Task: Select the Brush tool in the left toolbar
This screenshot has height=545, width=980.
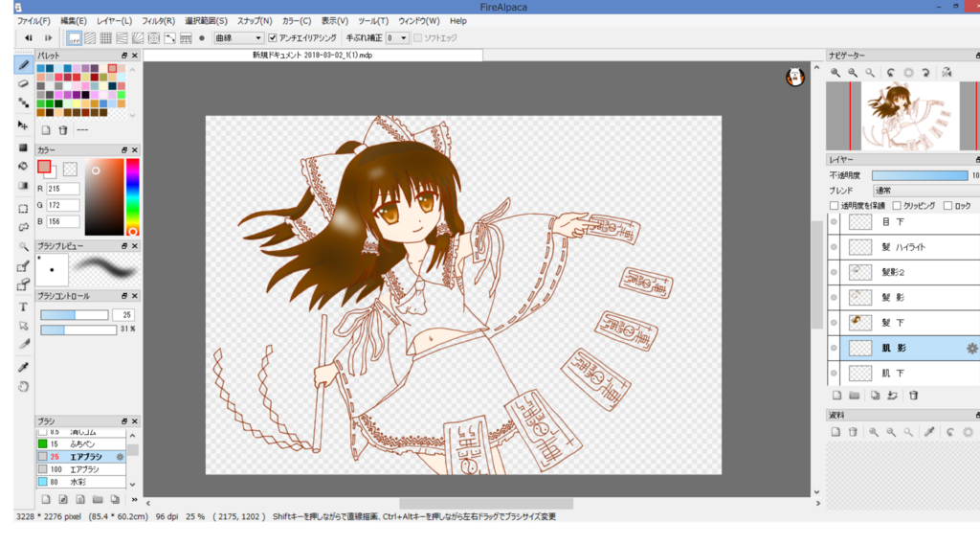Action: (24, 65)
